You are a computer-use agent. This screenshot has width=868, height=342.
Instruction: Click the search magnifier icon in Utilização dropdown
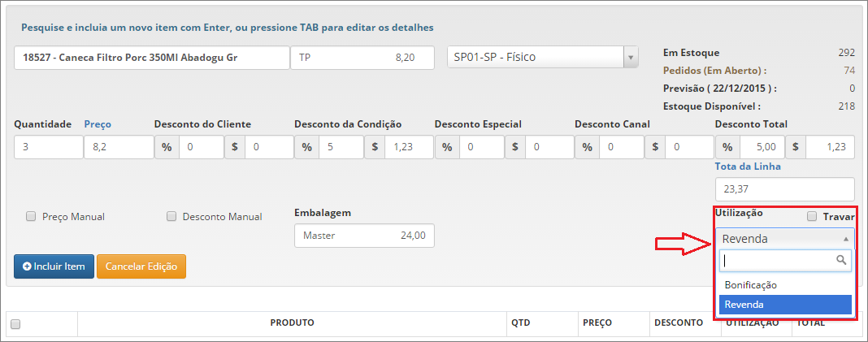tap(841, 260)
